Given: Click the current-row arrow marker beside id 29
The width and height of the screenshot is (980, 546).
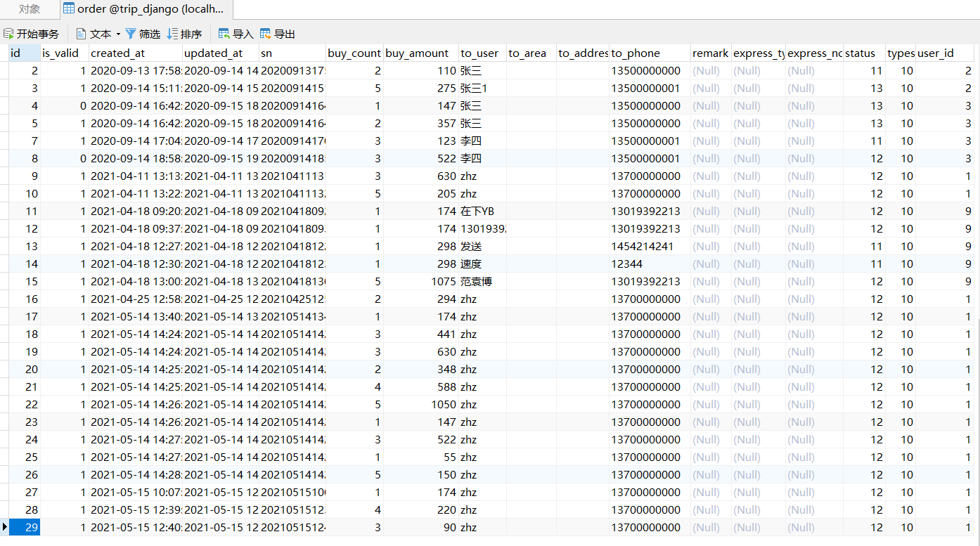Looking at the screenshot, I should [5, 527].
